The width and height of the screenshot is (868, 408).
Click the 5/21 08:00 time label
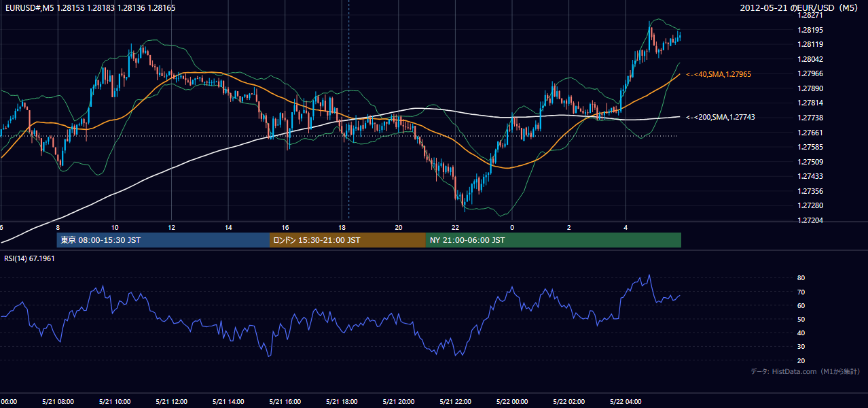click(58, 402)
